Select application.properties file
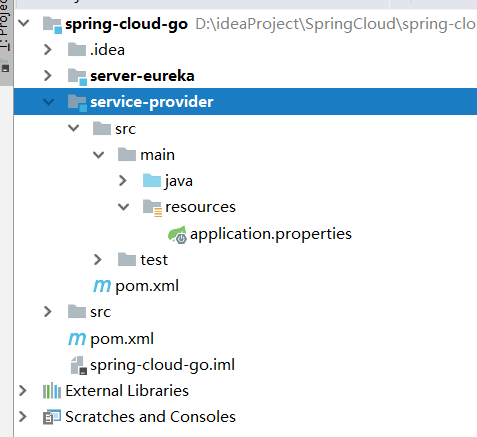Screen dimensions: 477x437 click(271, 234)
